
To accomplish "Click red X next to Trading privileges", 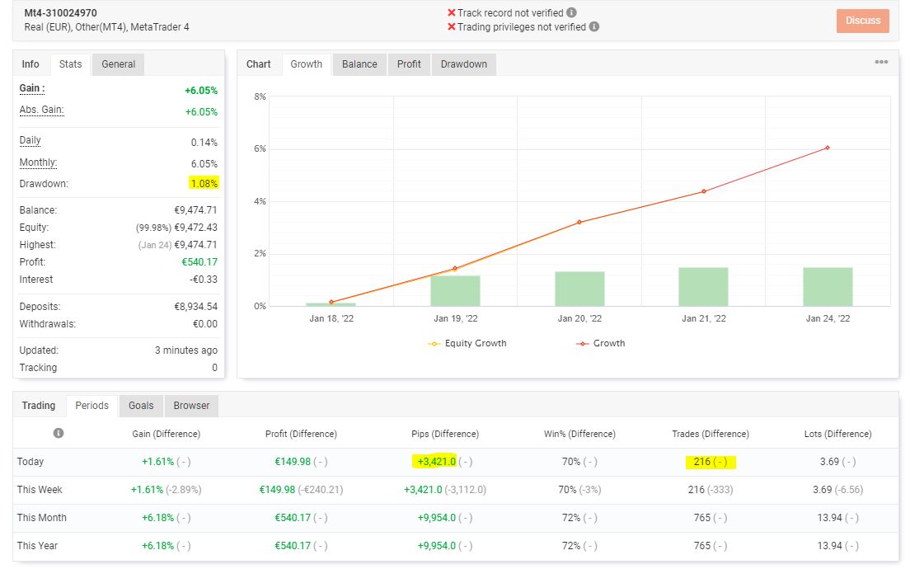I will pos(452,26).
